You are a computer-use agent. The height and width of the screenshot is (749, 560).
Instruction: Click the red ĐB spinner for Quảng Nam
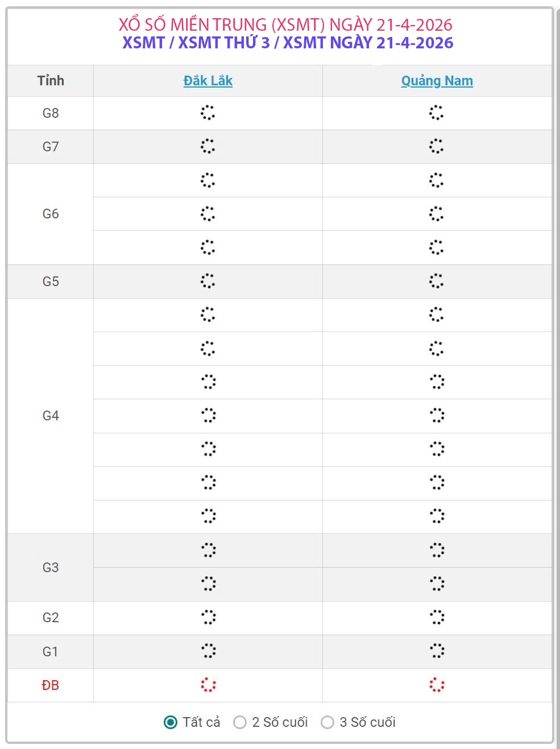(x=437, y=685)
